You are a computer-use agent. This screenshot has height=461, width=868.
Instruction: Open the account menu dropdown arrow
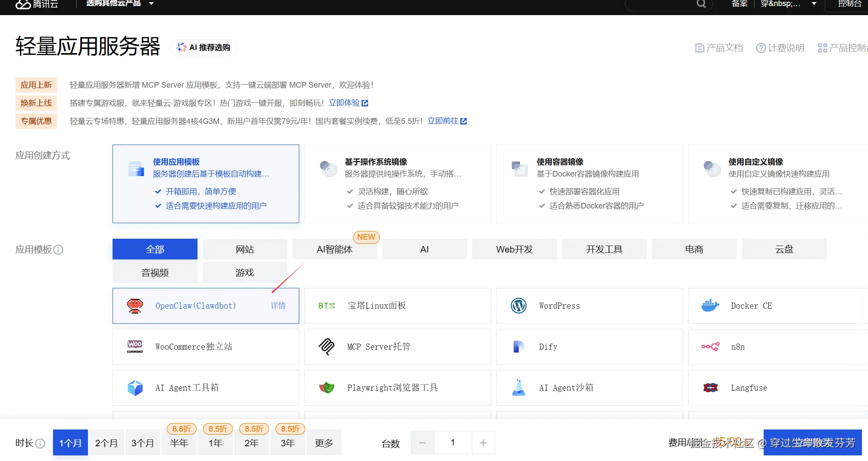(x=814, y=4)
